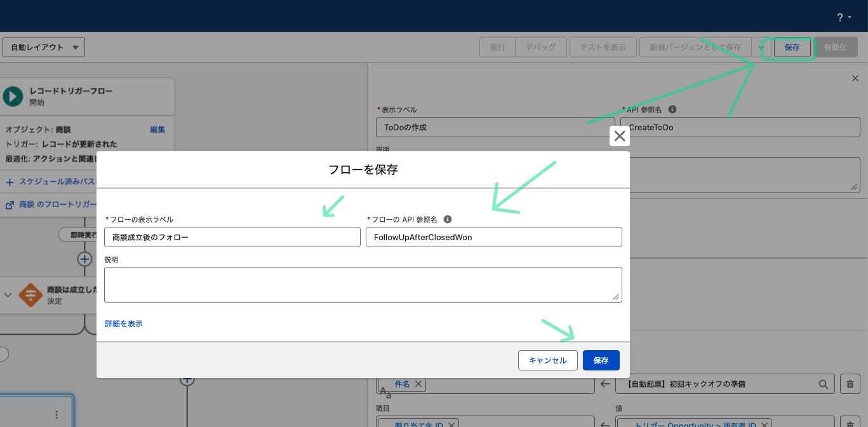Click the 編集 link next to object
Image resolution: width=868 pixels, height=427 pixels.
tap(157, 130)
